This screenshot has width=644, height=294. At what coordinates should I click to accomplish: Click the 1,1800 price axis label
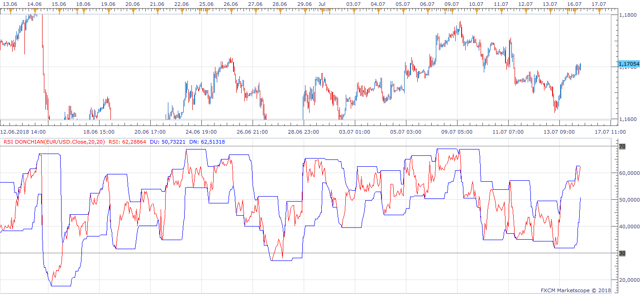627,15
